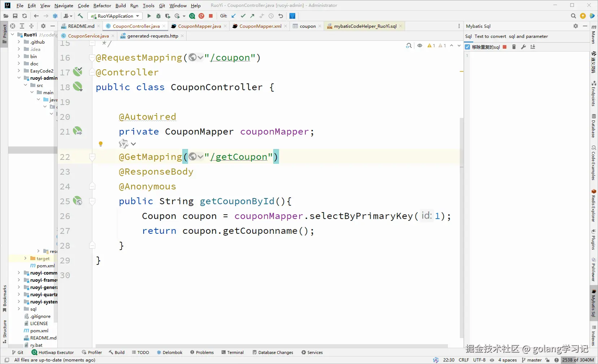Show Git history clock icon
Screen dimensions: 598x364
point(271,16)
